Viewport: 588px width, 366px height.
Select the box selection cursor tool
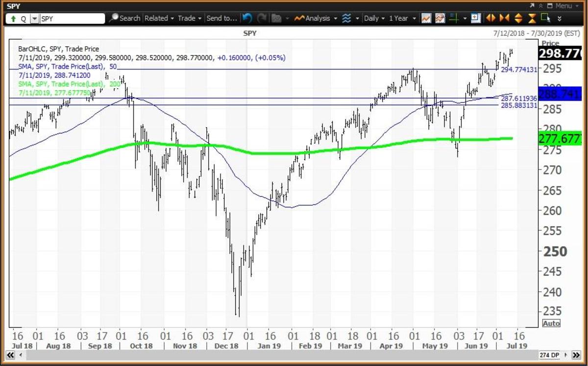tap(545, 18)
